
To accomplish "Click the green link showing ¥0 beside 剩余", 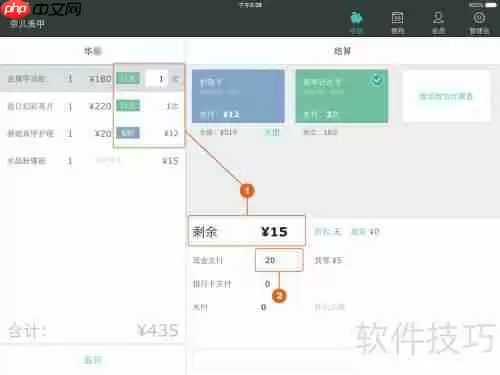I will click(x=365, y=231).
